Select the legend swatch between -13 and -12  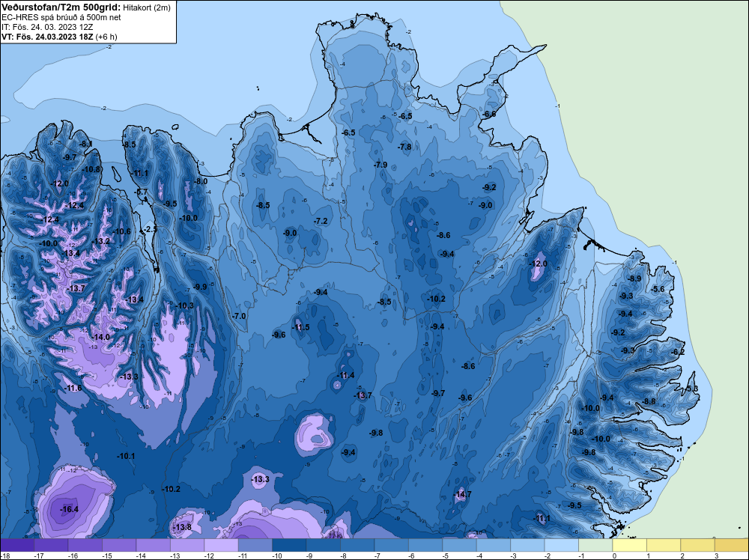[187, 545]
